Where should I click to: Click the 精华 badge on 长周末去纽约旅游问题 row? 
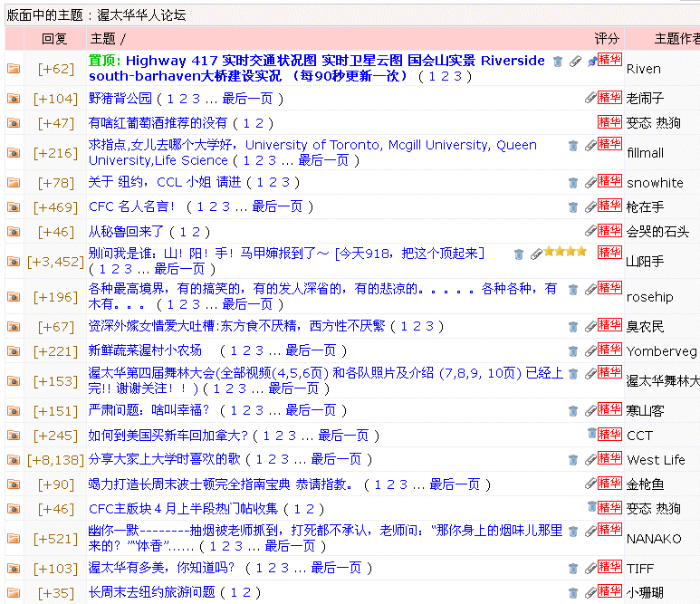[609, 590]
